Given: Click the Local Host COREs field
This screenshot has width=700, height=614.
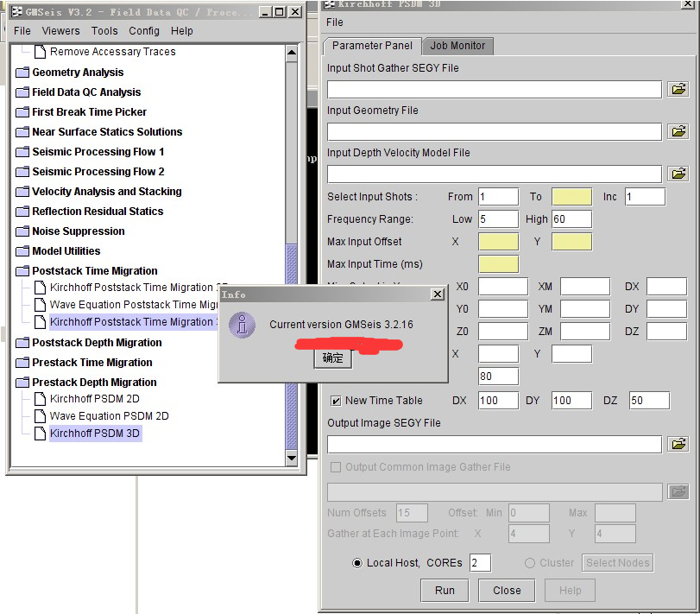Looking at the screenshot, I should coord(481,563).
